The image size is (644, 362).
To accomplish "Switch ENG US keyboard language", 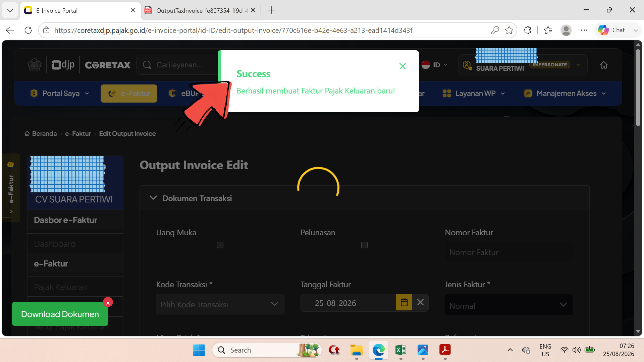I will pyautogui.click(x=545, y=350).
